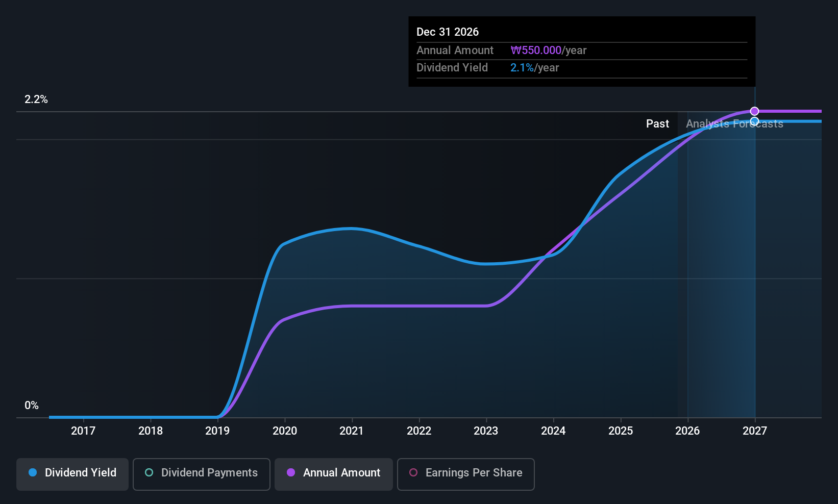Hide the Annual Amount series
Screen dimensions: 838x504
click(333, 474)
